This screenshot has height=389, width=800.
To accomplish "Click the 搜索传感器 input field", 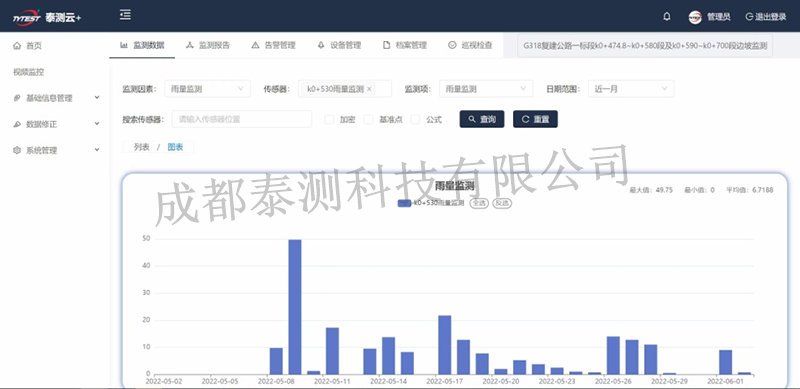I will [x=242, y=119].
